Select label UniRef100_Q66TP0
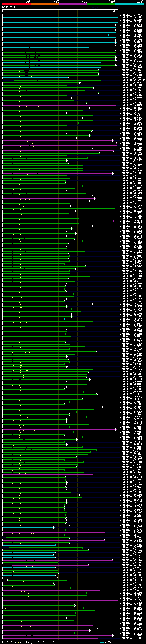 [x=131, y=50]
